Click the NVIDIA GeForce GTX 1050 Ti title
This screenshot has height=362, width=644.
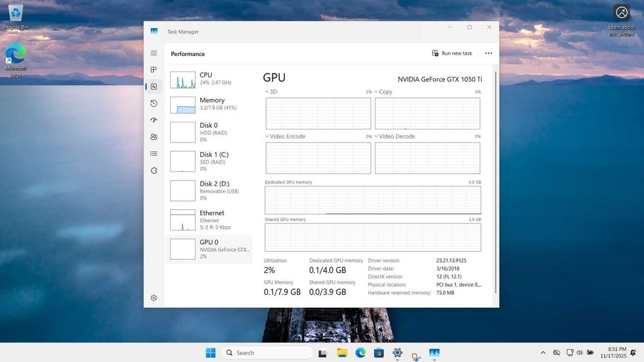440,79
